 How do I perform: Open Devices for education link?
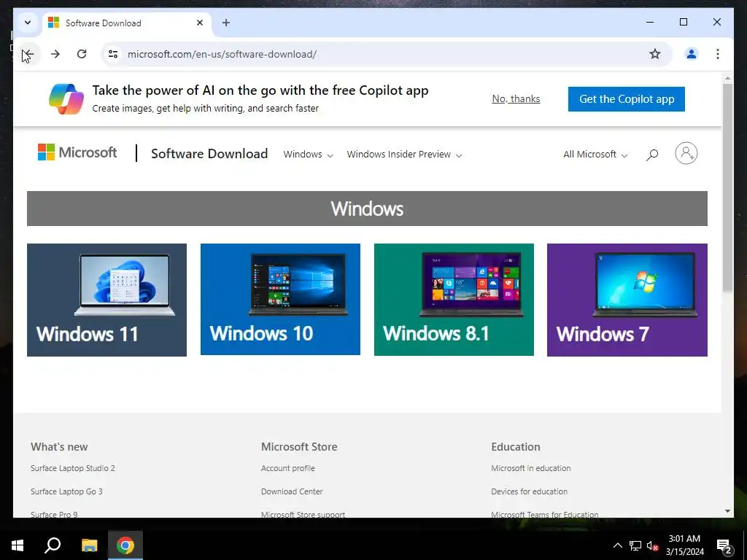(530, 491)
